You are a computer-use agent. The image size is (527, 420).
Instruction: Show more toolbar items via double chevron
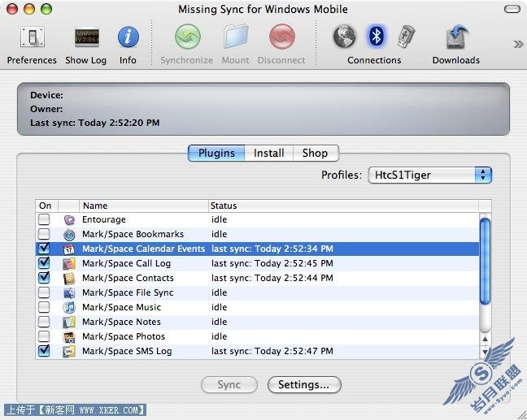click(x=518, y=44)
